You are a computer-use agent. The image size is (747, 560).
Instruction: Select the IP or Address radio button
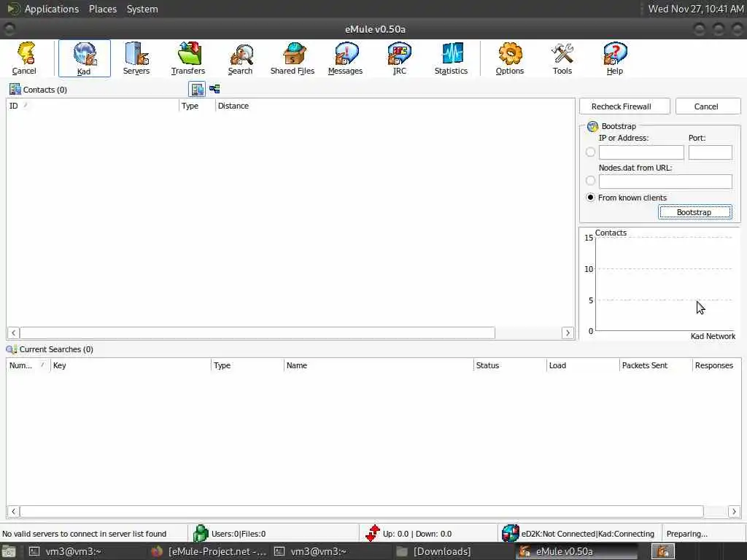click(590, 152)
